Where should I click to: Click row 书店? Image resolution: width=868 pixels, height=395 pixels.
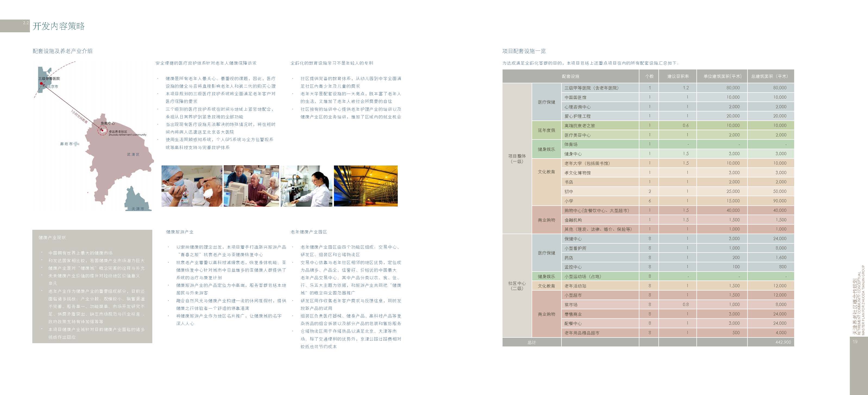pyautogui.click(x=678, y=182)
